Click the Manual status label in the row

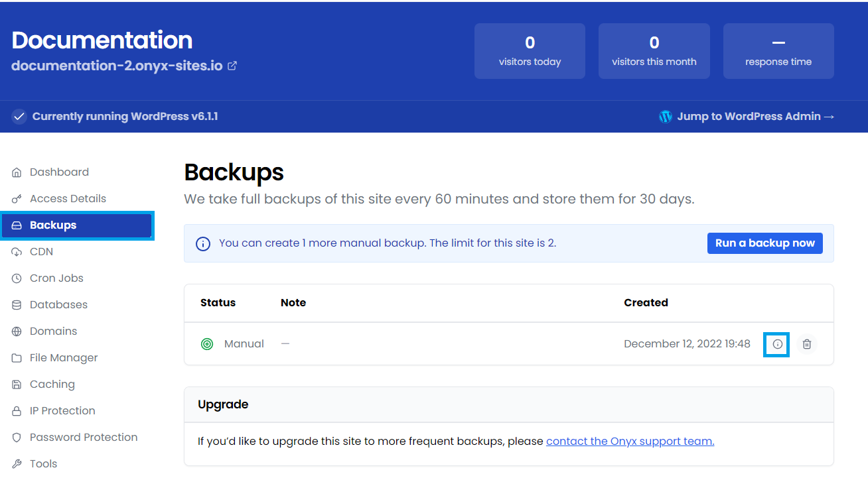pyautogui.click(x=244, y=344)
